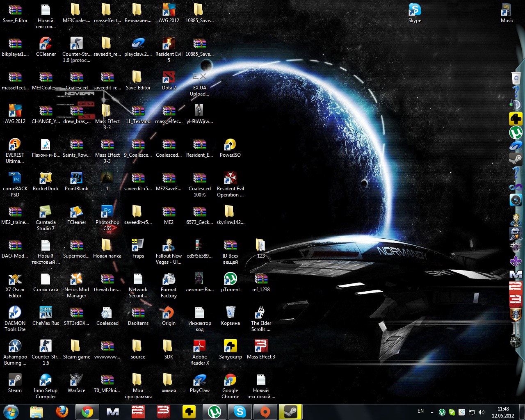Expand the hidden tray icons arrow
This screenshot has width=525, height=420.
(432, 412)
